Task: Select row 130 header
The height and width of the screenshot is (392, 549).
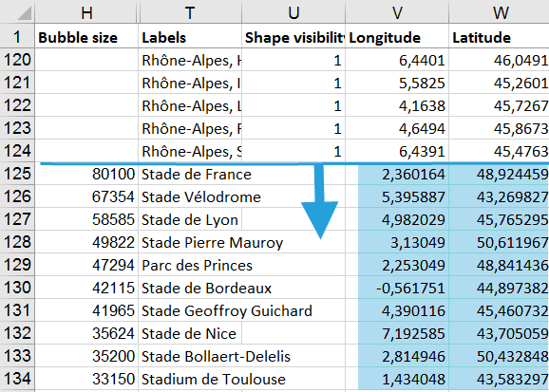Action: 17,288
